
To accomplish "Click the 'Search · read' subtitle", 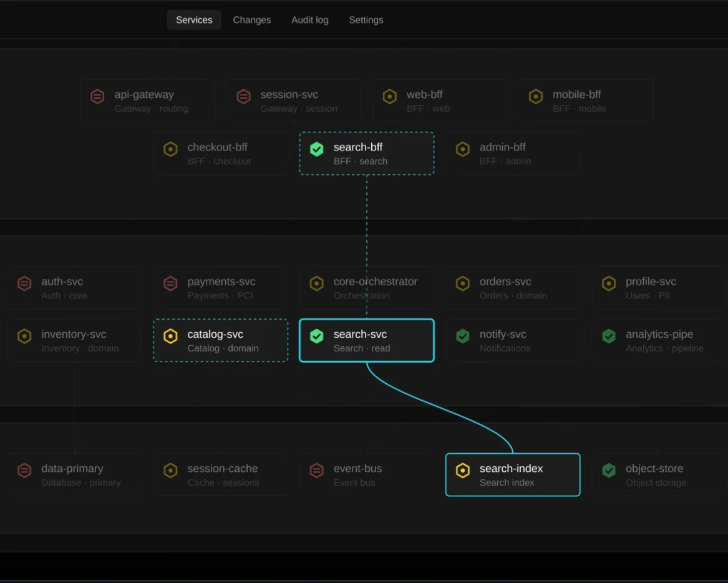I will tap(362, 348).
